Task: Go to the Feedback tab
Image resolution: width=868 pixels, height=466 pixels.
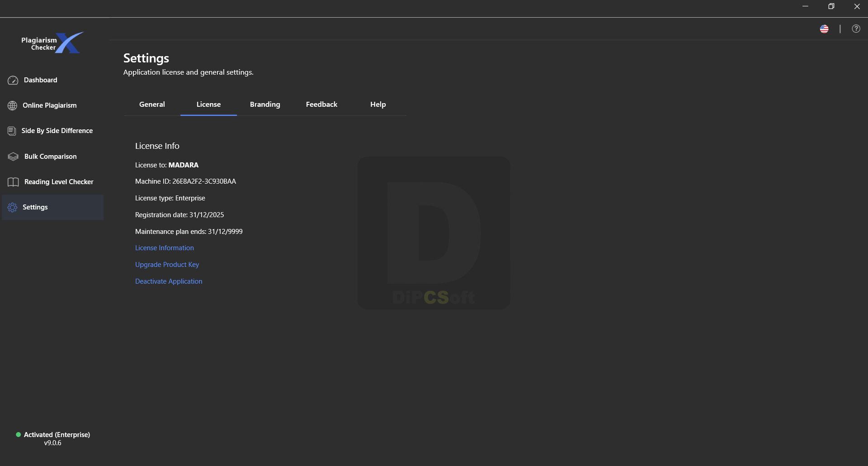Action: pos(321,105)
